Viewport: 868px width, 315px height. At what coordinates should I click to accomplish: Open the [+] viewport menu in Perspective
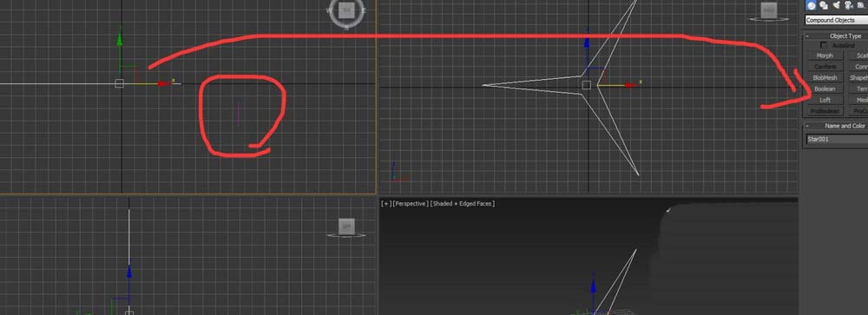pyautogui.click(x=386, y=204)
